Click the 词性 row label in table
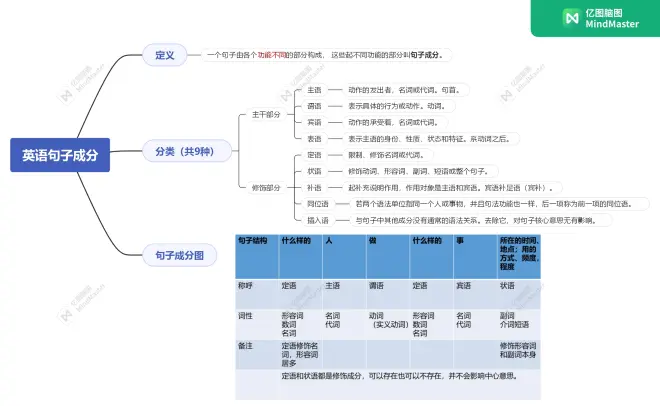Viewport: 660px width, 406px height. (x=246, y=315)
